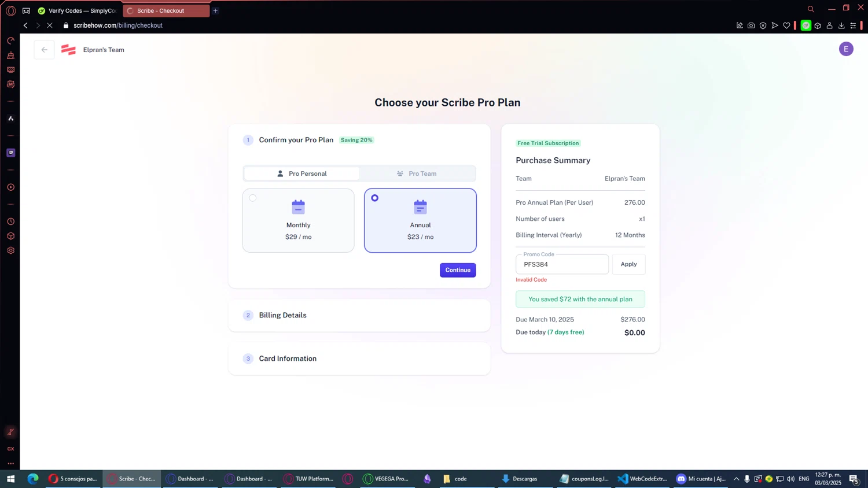Select the Scribe - Checkout browser tab
Image resolution: width=868 pixels, height=488 pixels.
[x=166, y=10]
